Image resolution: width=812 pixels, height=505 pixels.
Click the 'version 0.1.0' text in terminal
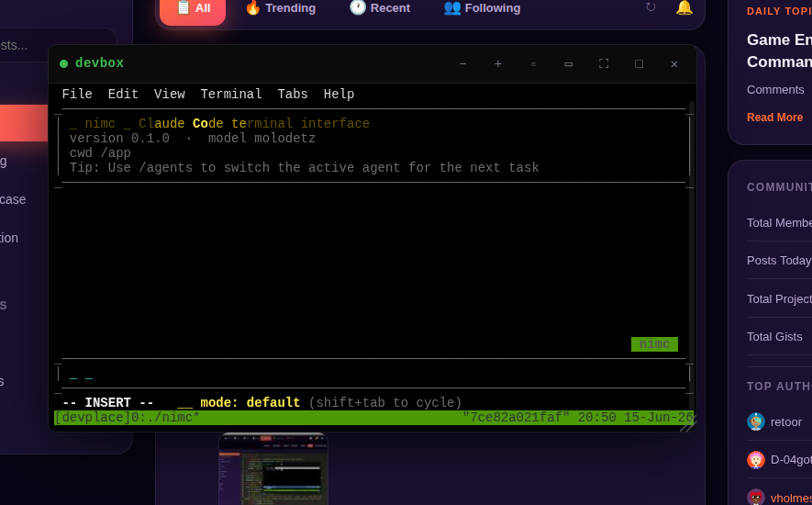click(x=119, y=139)
